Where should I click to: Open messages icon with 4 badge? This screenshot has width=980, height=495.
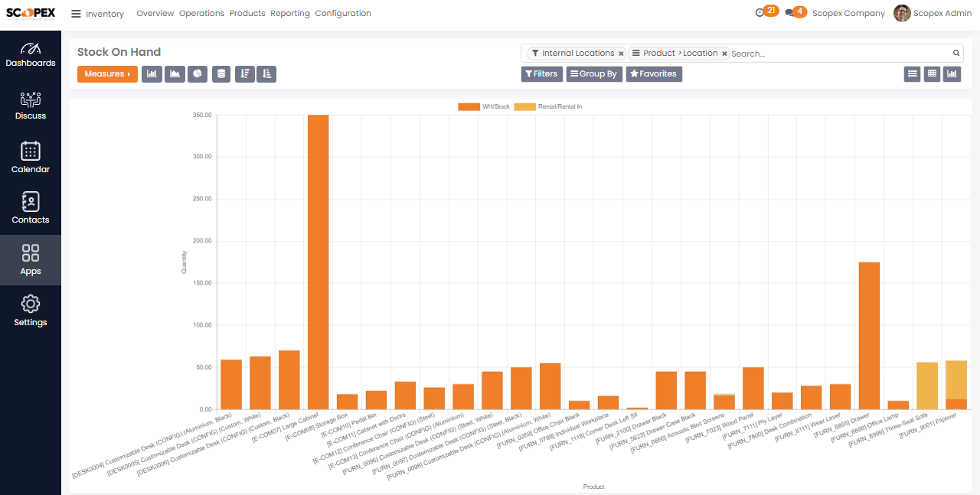pyautogui.click(x=795, y=12)
